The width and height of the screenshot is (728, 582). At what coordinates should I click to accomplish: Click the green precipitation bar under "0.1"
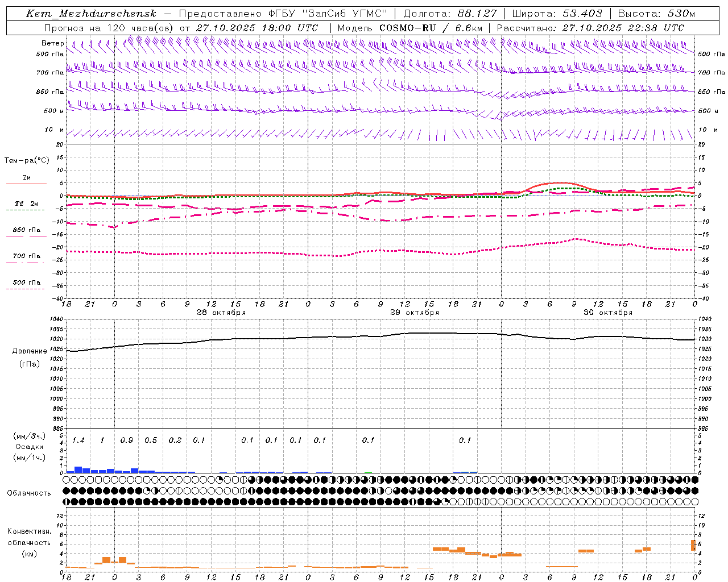469,472
